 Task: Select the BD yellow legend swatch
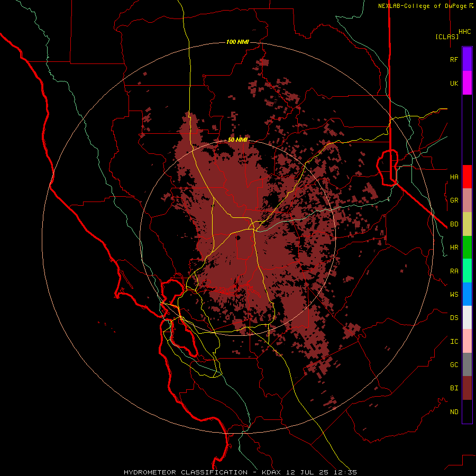[467, 224]
